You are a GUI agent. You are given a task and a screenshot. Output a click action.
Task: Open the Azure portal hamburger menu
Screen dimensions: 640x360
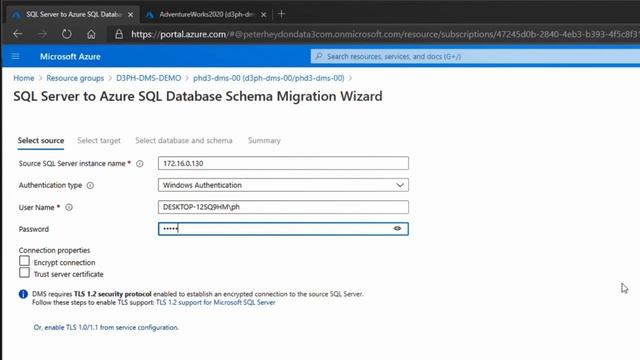click(16, 56)
